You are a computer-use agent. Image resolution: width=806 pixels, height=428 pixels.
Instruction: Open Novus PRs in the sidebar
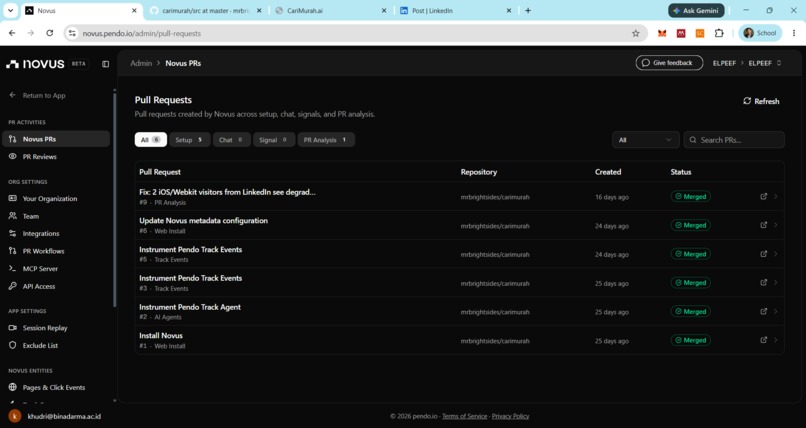pyautogui.click(x=57, y=139)
